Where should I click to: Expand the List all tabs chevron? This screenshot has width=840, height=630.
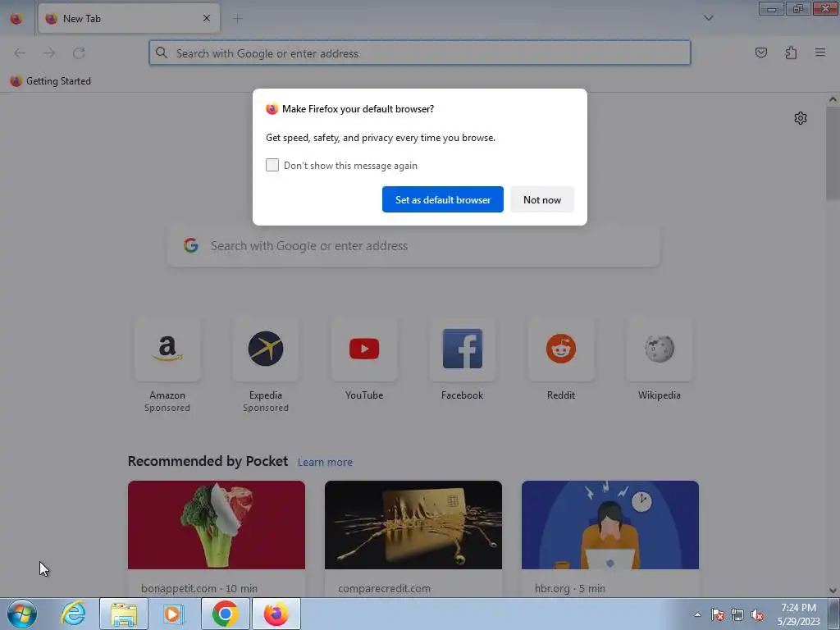pyautogui.click(x=708, y=18)
